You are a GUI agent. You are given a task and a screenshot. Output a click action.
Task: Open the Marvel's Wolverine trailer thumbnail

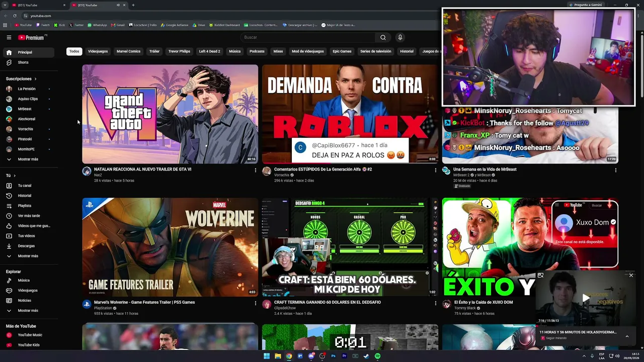170,247
